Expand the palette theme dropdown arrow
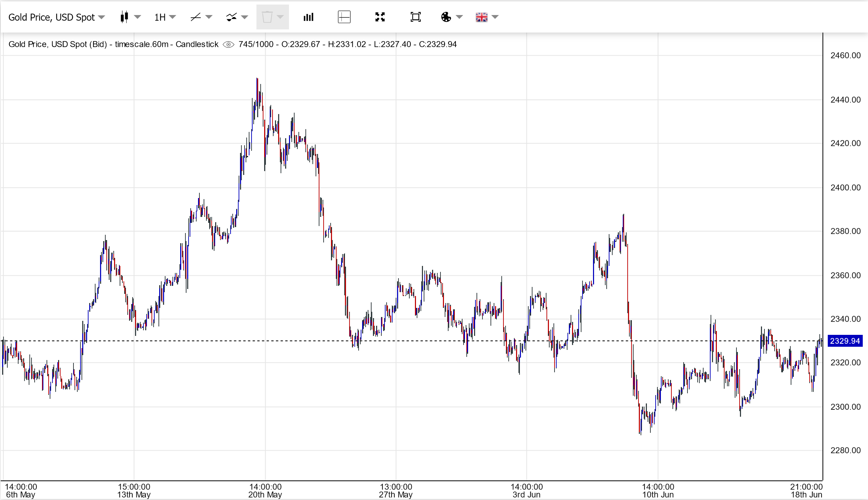This screenshot has height=500, width=868. click(x=459, y=17)
